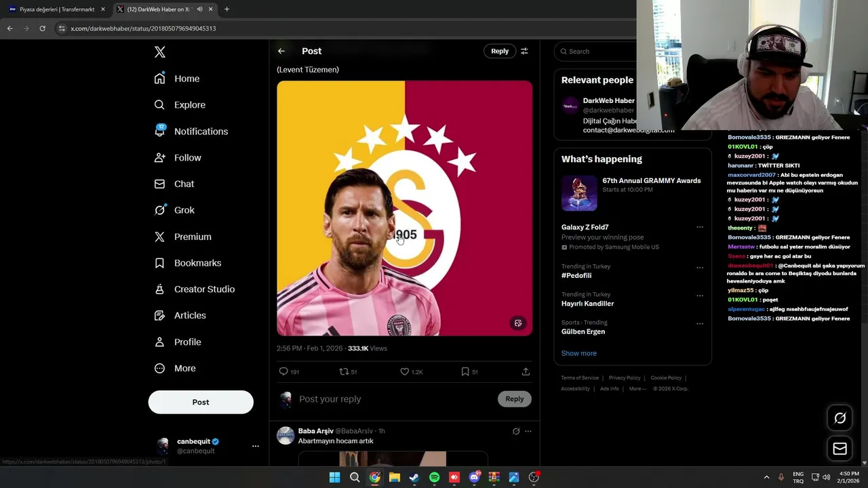Go back with the Post arrow

point(281,51)
